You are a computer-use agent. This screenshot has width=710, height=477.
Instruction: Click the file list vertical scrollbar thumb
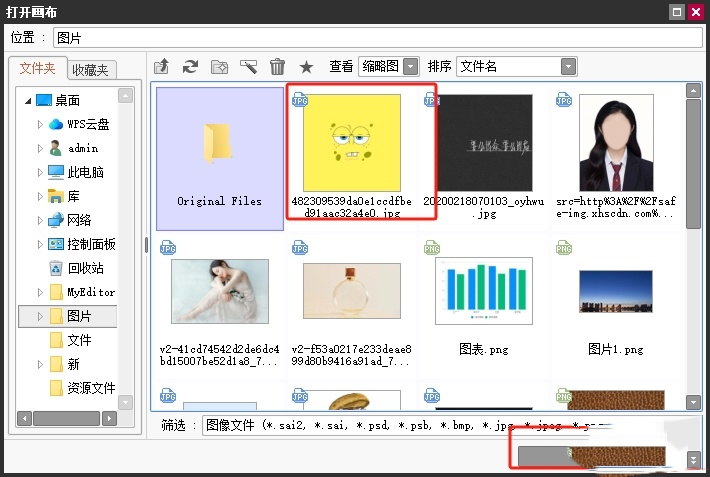click(693, 164)
